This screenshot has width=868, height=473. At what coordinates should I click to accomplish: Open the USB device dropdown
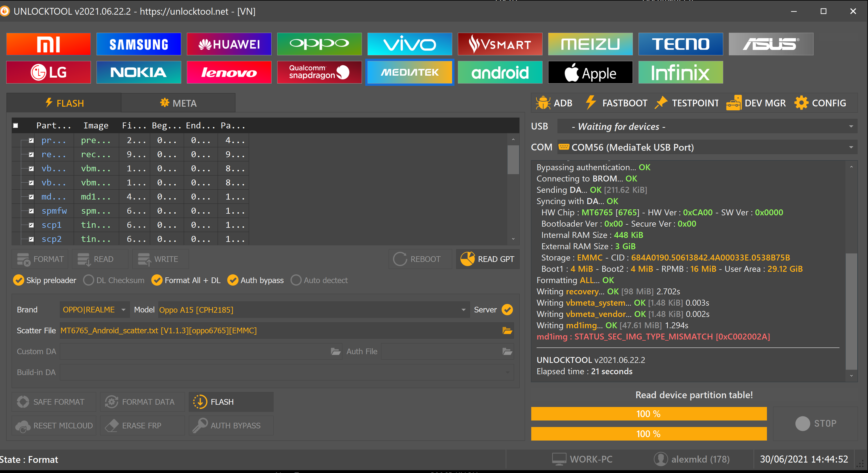(x=707, y=126)
